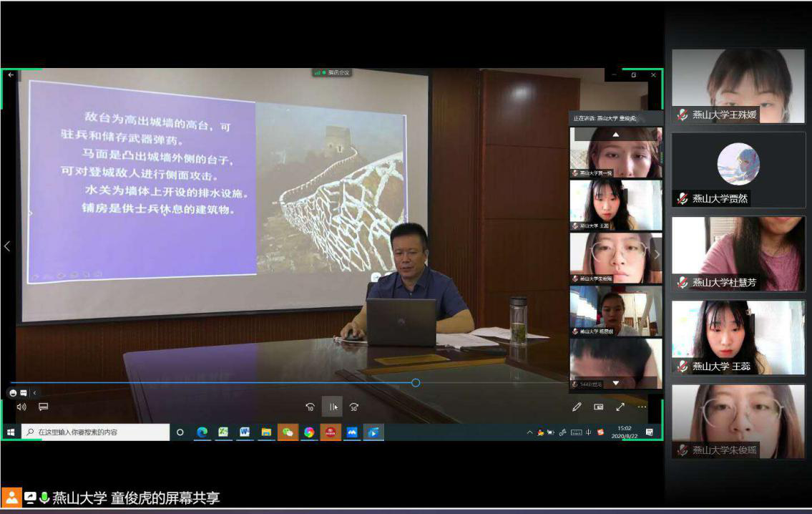The height and width of the screenshot is (514, 812).
Task: Open the subtitles/caption icon beside the volume
Action: coord(44,407)
